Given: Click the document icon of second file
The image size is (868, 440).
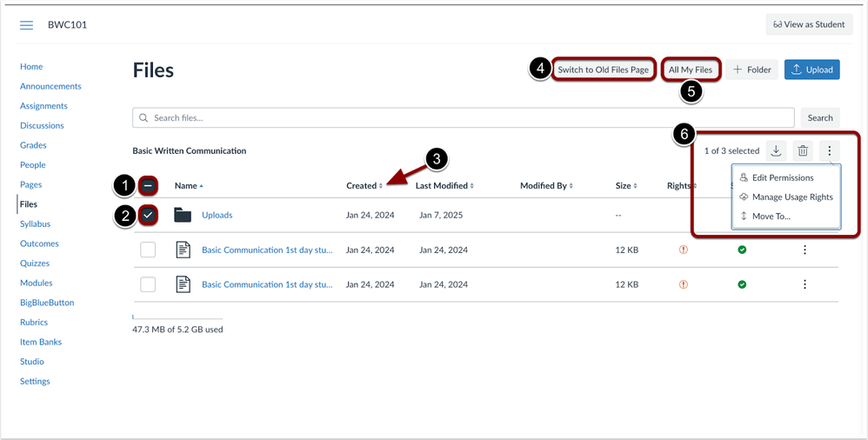Looking at the screenshot, I should coord(183,284).
